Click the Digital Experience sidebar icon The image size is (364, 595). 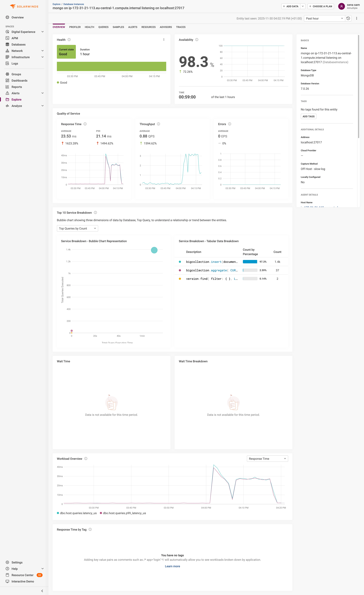(7, 32)
